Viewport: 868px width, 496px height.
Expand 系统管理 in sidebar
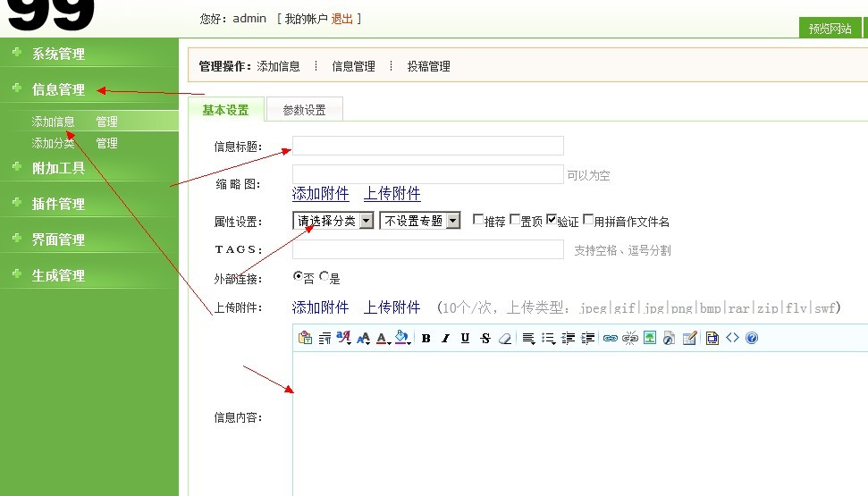click(x=58, y=54)
